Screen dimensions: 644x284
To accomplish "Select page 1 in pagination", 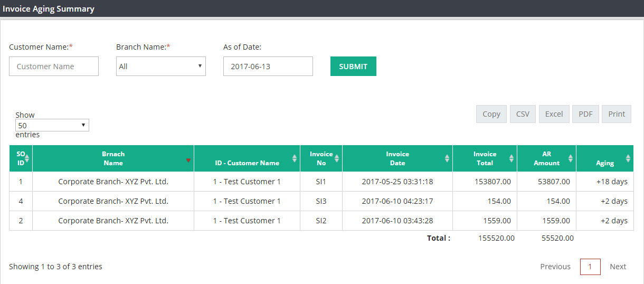I will (x=590, y=267).
